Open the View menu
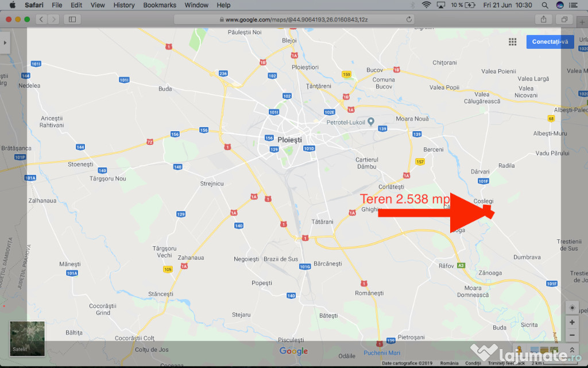The height and width of the screenshot is (368, 588). pos(98,5)
